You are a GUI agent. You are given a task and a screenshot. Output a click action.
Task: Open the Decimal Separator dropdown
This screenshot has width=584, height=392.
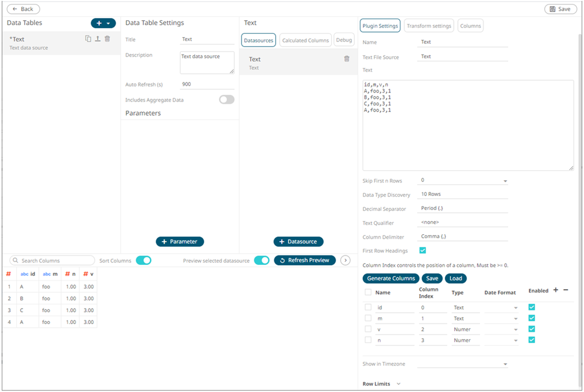point(463,208)
